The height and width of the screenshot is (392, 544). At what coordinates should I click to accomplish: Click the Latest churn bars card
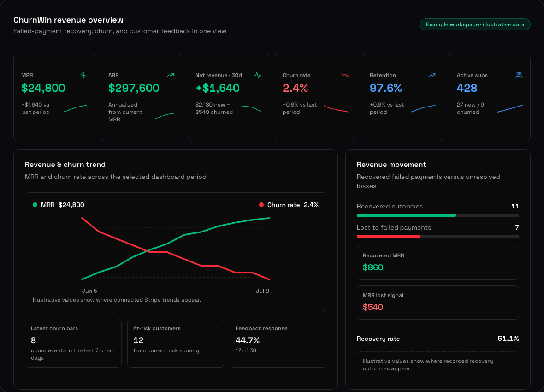coord(73,343)
